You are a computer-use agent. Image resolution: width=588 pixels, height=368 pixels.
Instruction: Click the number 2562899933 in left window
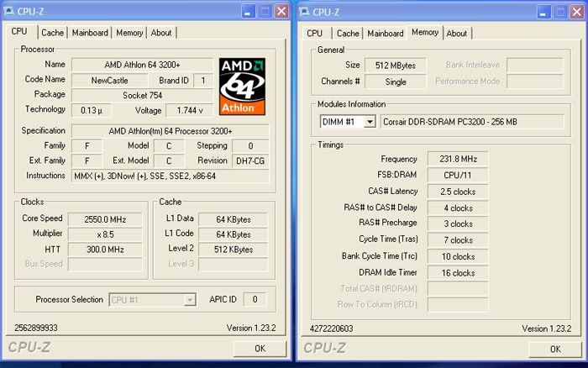coord(36,328)
